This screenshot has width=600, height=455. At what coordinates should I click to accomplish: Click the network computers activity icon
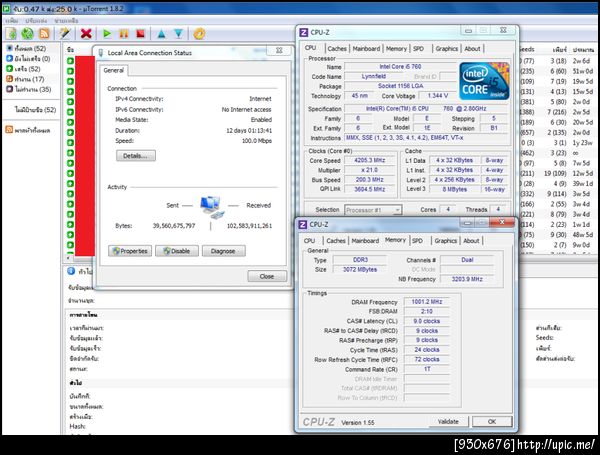211,207
